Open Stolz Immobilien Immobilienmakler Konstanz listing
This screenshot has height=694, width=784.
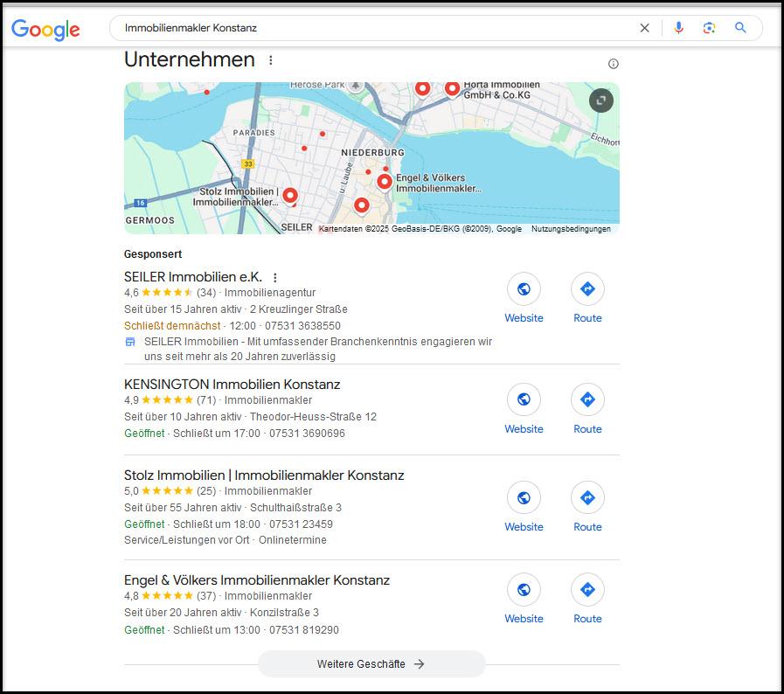pyautogui.click(x=264, y=475)
